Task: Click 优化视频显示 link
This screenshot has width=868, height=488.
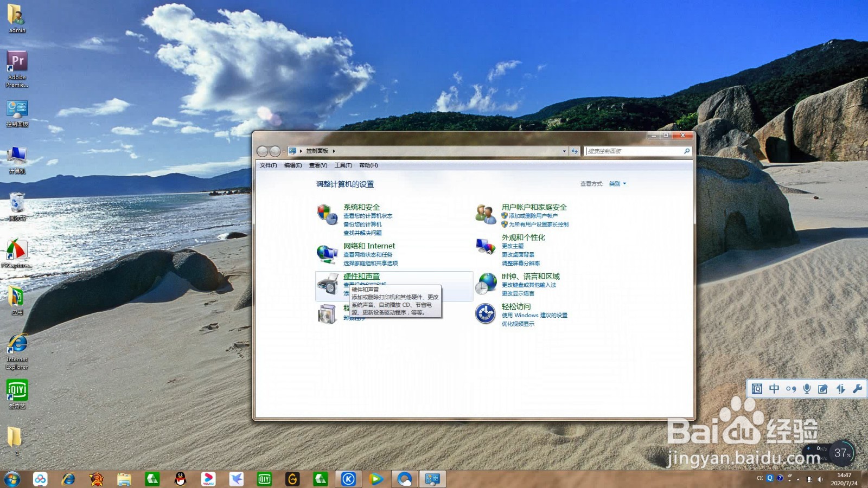Action: 518,324
